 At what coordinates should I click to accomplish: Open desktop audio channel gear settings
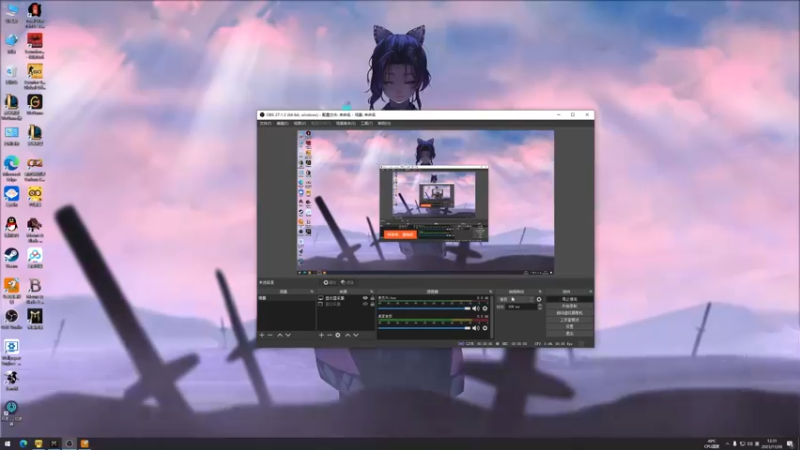pyautogui.click(x=485, y=328)
